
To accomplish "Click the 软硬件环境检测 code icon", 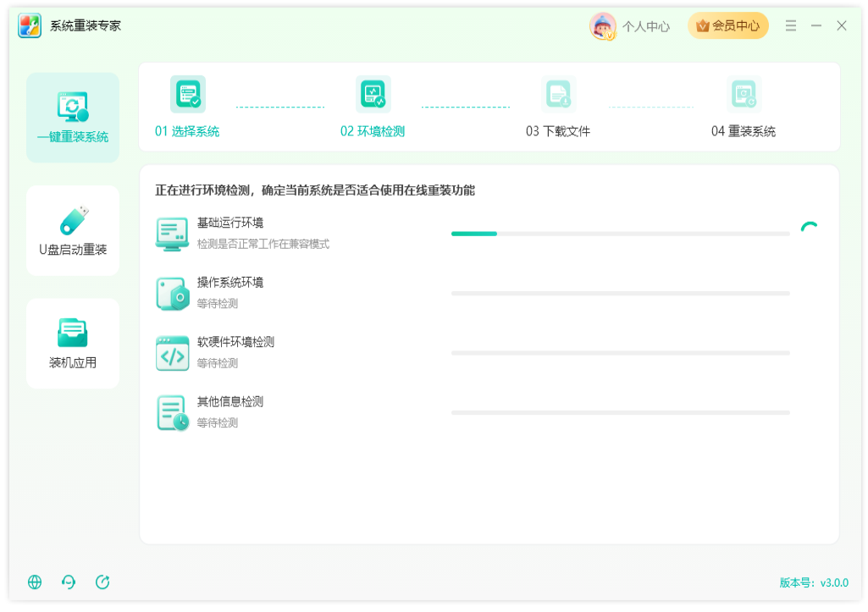I will coord(172,354).
